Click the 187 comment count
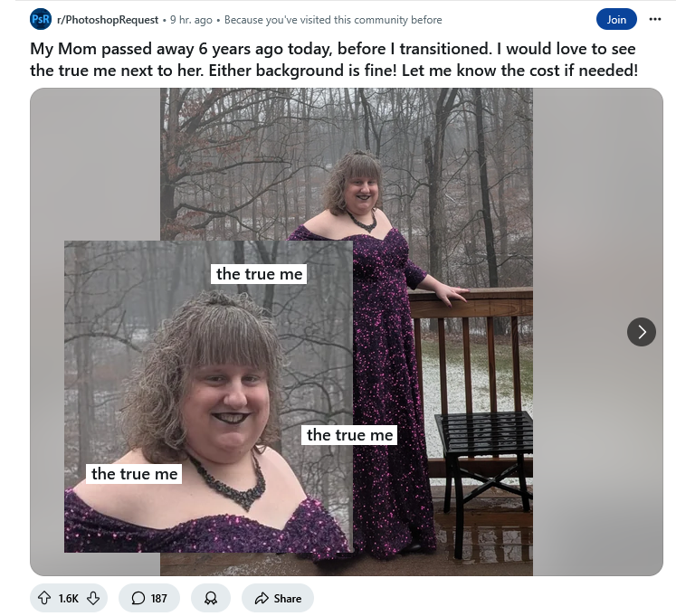 (x=158, y=598)
